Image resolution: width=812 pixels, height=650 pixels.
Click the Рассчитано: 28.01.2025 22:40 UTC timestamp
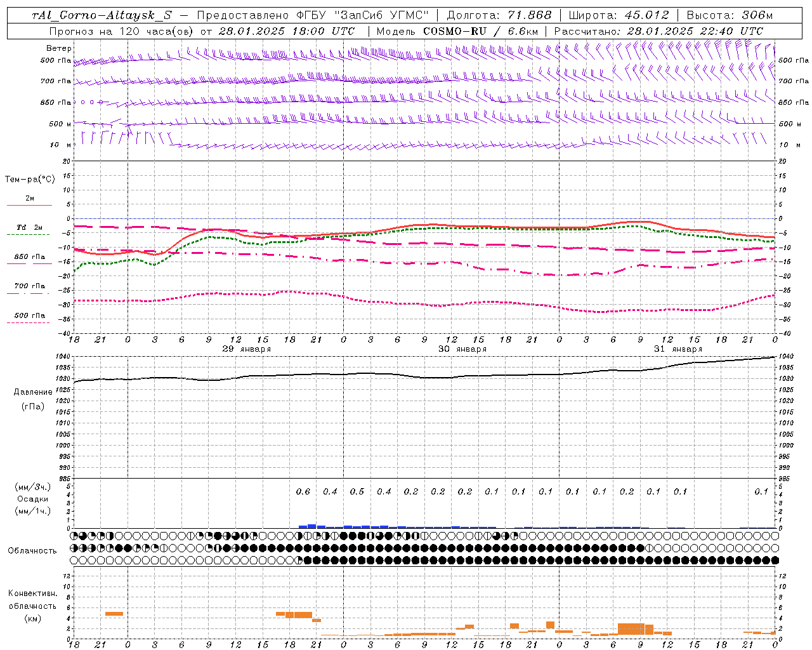658,31
